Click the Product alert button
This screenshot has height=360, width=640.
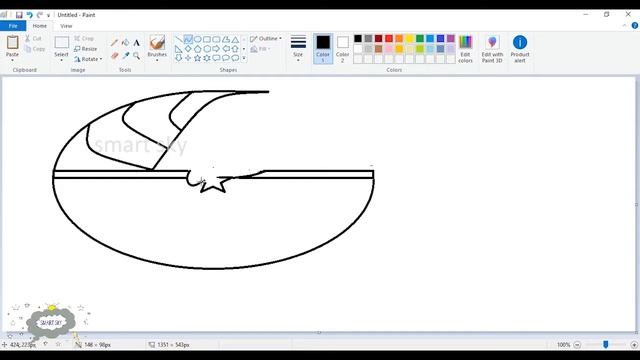[520, 49]
